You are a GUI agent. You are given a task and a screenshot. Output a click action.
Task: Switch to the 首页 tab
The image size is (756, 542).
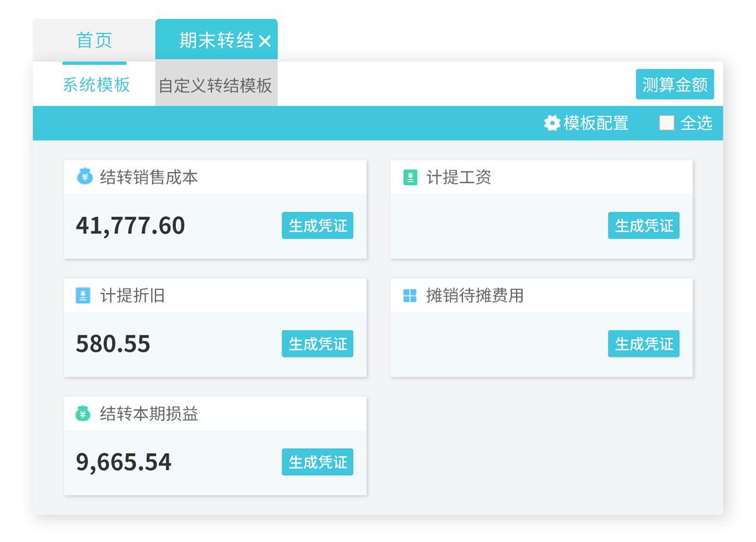(94, 40)
